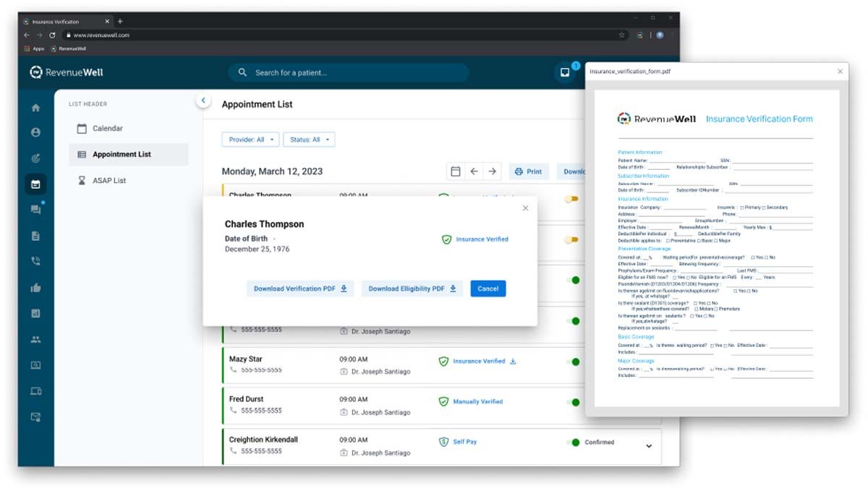The width and height of the screenshot is (868, 491).
Task: Click Self Pay shield icon for Creightion Kirkendall
Action: tap(443, 442)
